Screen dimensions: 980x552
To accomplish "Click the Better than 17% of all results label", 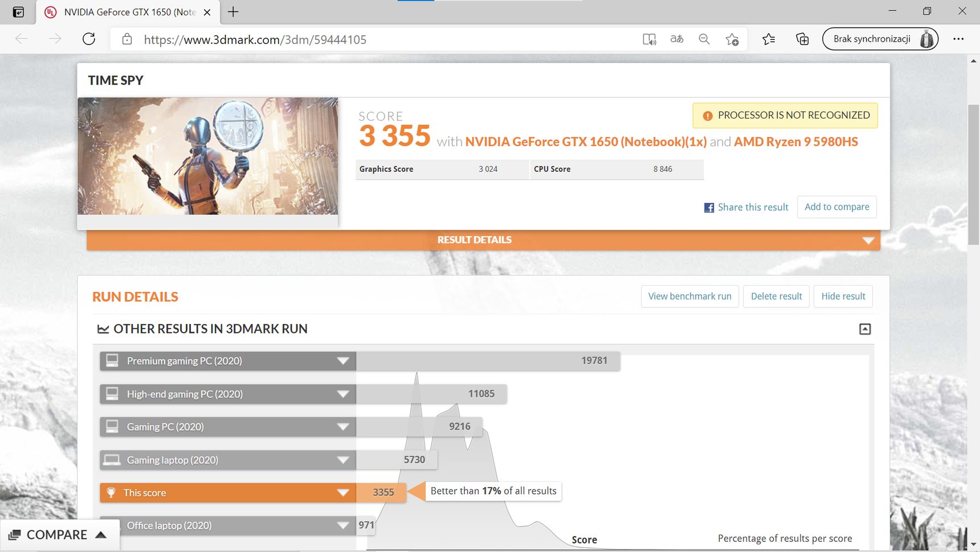I will [493, 491].
